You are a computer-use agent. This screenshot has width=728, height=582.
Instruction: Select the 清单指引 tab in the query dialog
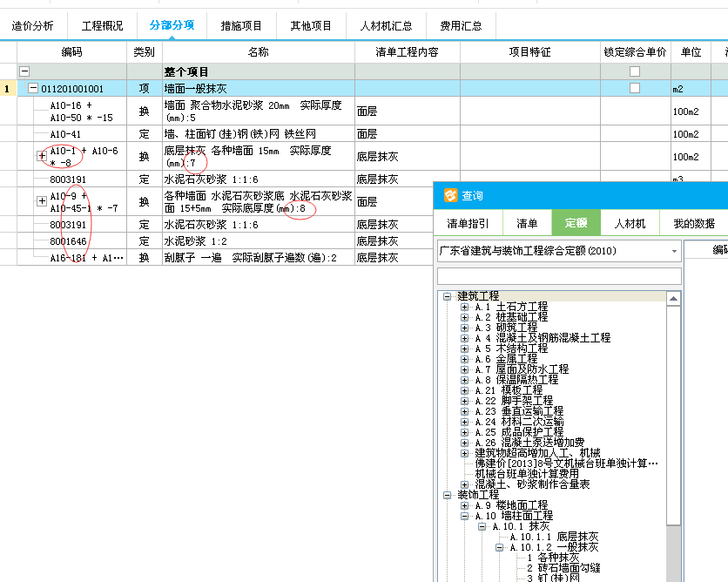point(468,223)
